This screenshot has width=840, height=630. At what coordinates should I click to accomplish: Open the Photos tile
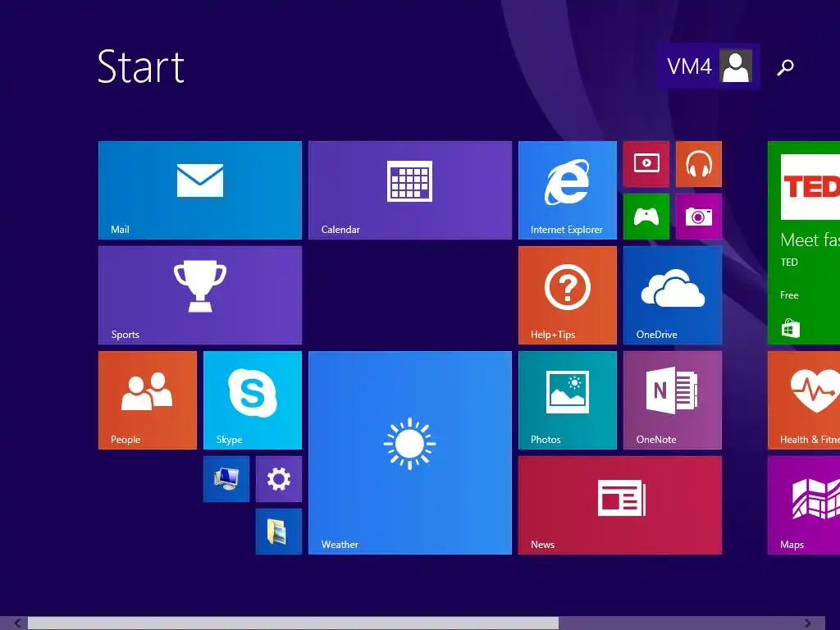point(568,400)
